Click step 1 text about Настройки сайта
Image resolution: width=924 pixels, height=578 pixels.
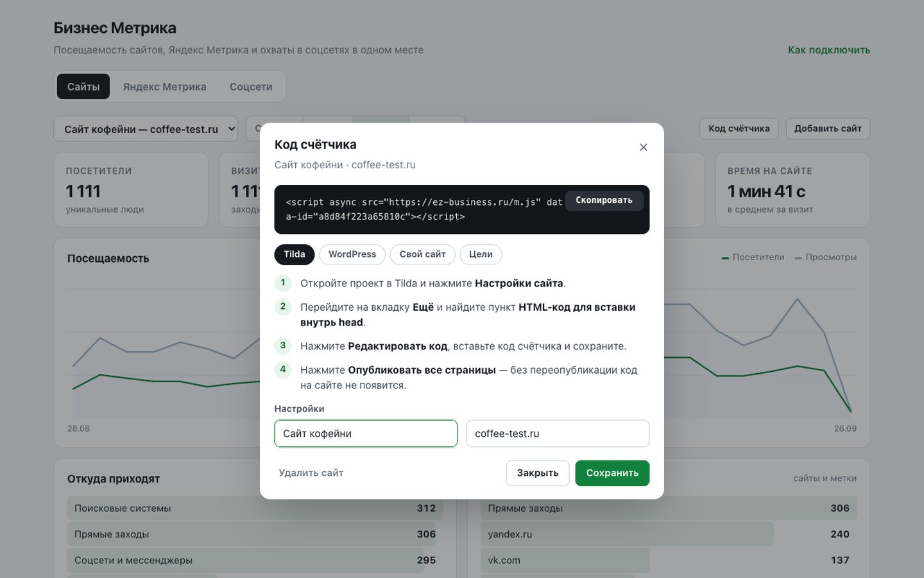coord(433,283)
